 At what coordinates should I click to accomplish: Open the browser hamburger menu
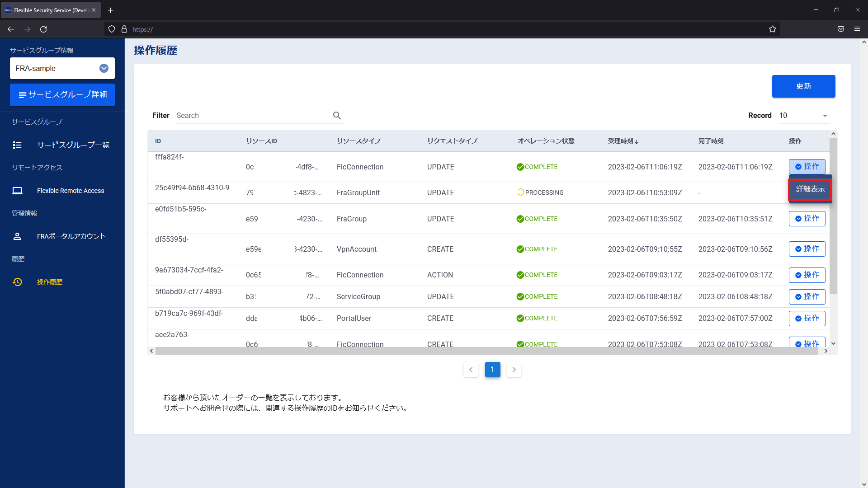coord(857,29)
